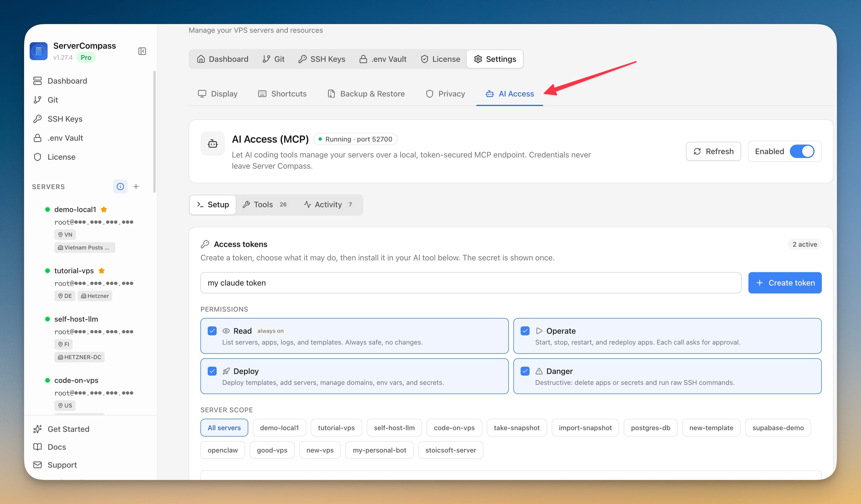Screen dimensions: 861x504
Task: Click the Refresh button
Action: tap(713, 151)
